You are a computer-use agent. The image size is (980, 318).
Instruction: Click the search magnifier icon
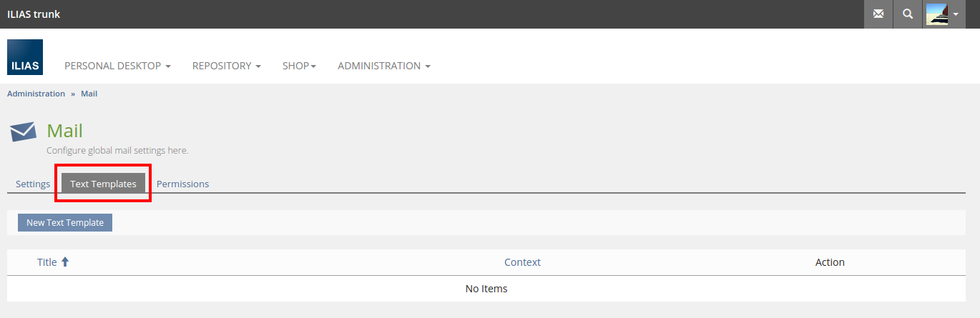click(908, 14)
